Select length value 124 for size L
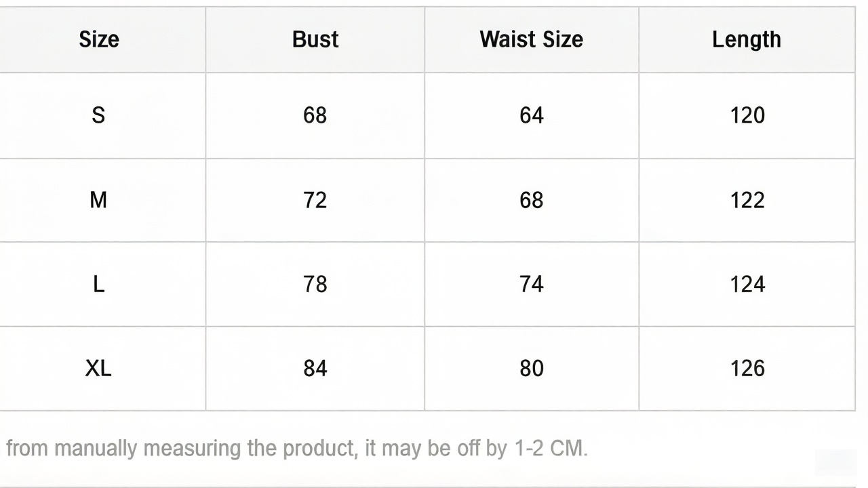Screen dimensions: 868x488 [x=747, y=284]
